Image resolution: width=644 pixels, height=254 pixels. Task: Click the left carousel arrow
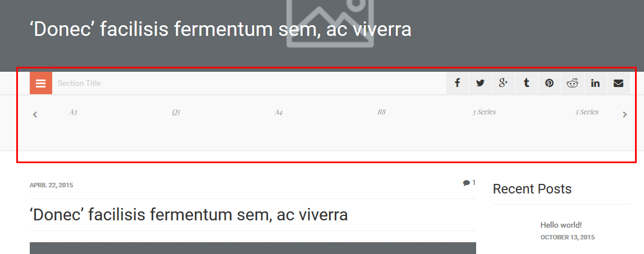(35, 114)
